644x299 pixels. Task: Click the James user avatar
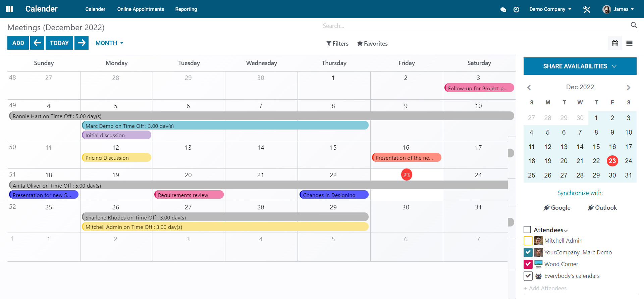606,9
